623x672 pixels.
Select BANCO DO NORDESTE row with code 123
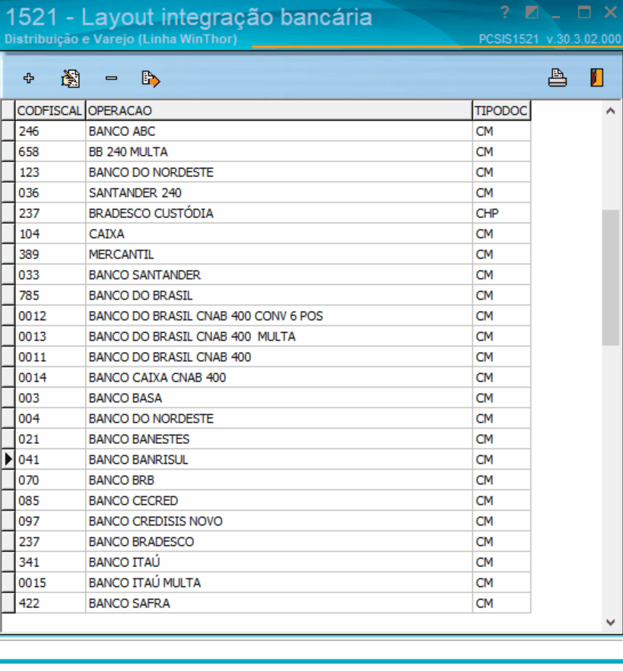point(272,173)
